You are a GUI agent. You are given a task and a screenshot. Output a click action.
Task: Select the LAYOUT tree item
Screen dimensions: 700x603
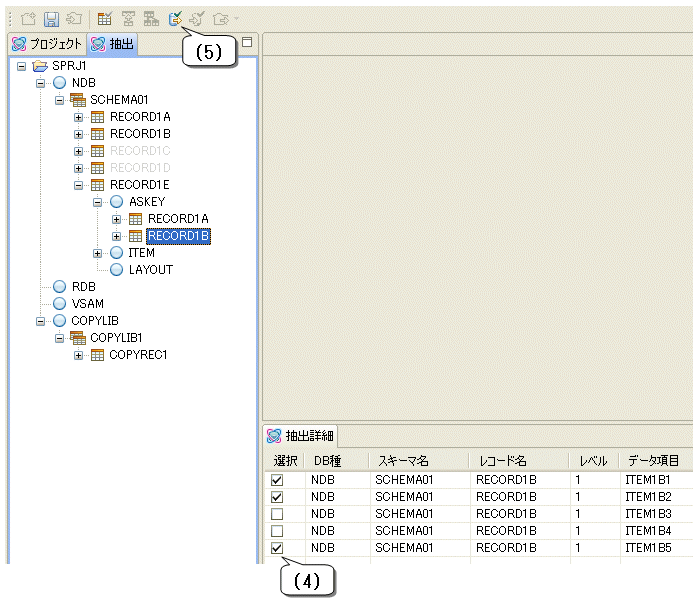tap(150, 270)
